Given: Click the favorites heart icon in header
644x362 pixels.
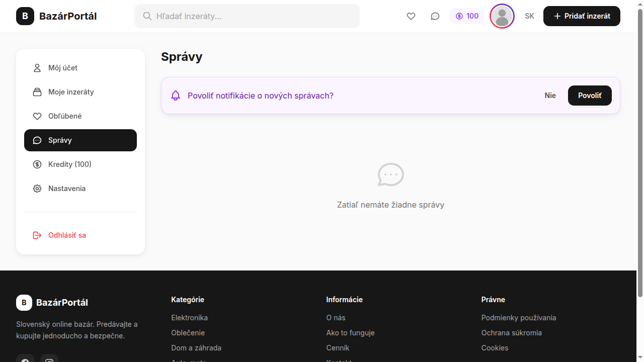Looking at the screenshot, I should tap(411, 16).
